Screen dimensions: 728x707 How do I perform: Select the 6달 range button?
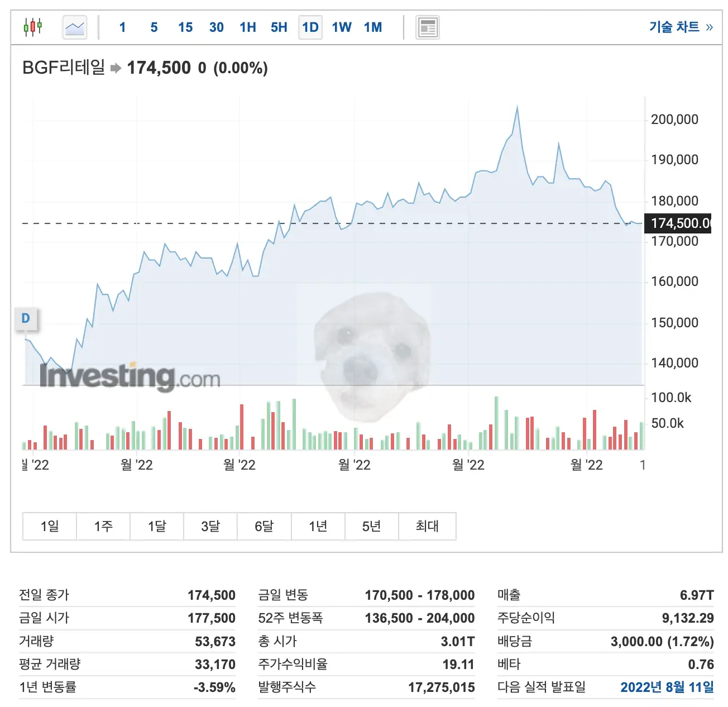(x=264, y=526)
